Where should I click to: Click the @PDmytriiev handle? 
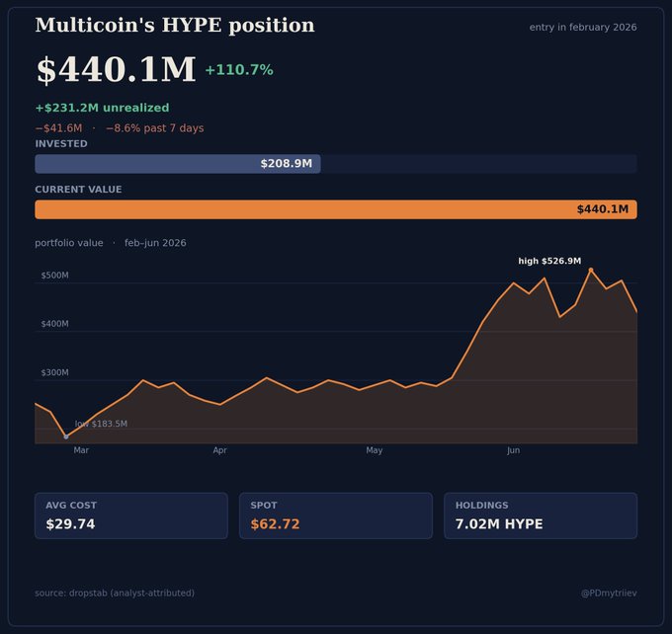[609, 594]
